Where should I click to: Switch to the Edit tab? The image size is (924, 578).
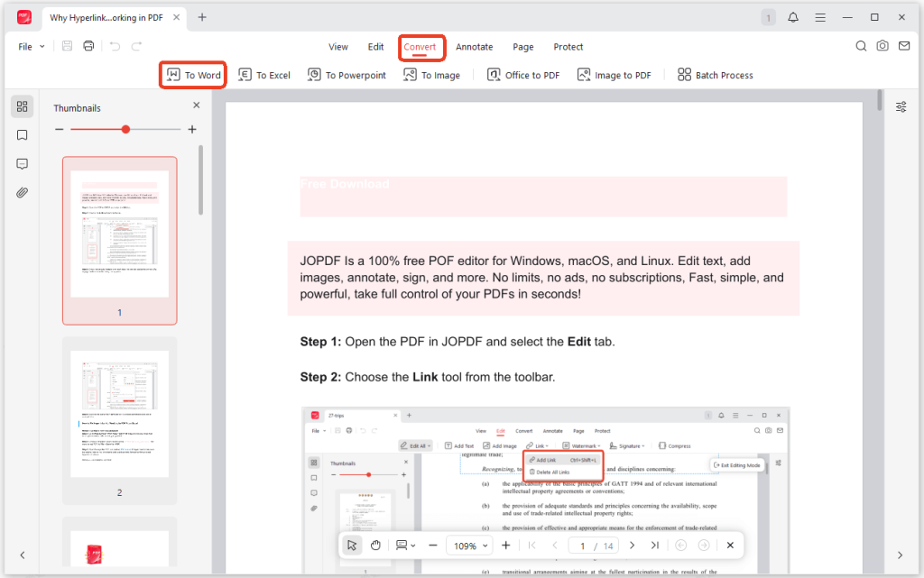(x=376, y=47)
